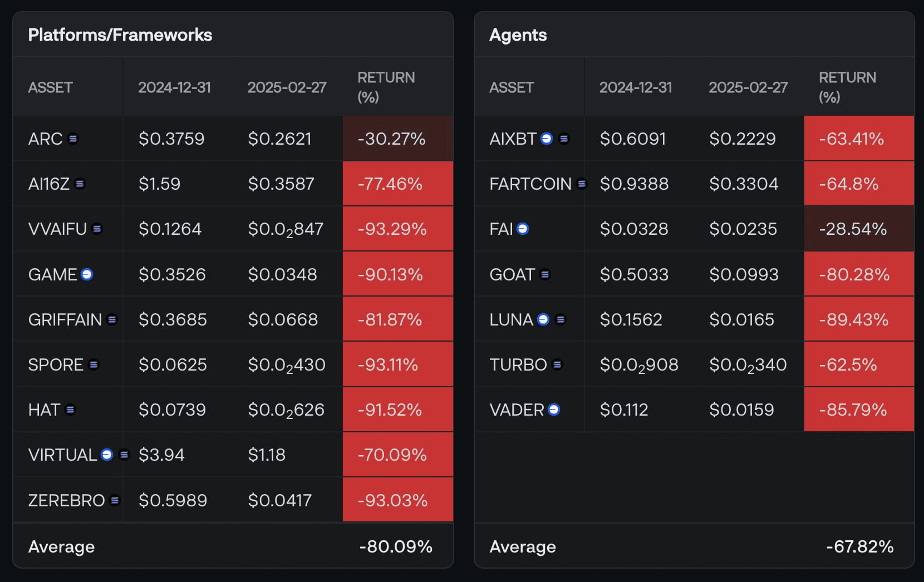Click the 2025-02-27 header in Platforms/Frameworks table
The image size is (924, 582).
[x=287, y=87]
